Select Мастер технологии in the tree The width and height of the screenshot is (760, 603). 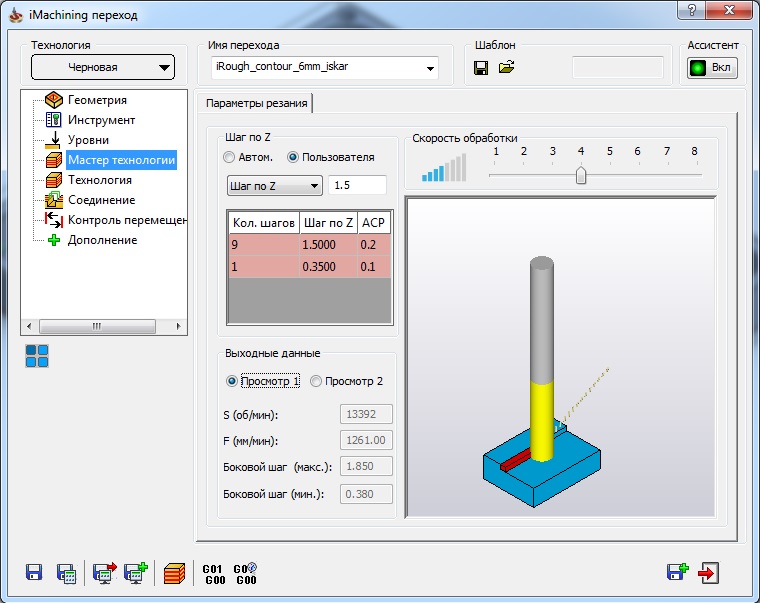[x=121, y=160]
